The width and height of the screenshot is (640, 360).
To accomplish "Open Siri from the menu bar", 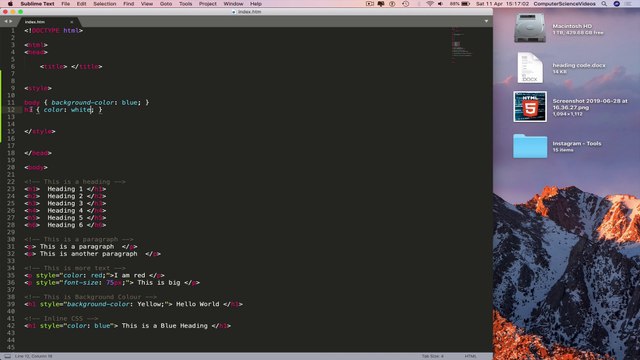I will click(617, 4).
